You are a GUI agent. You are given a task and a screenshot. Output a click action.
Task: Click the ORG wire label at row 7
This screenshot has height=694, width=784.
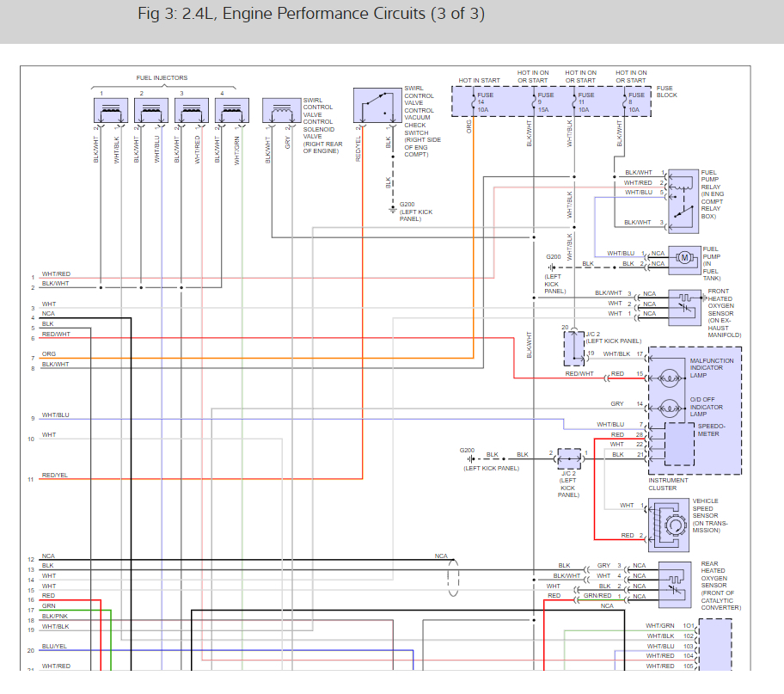coord(49,353)
